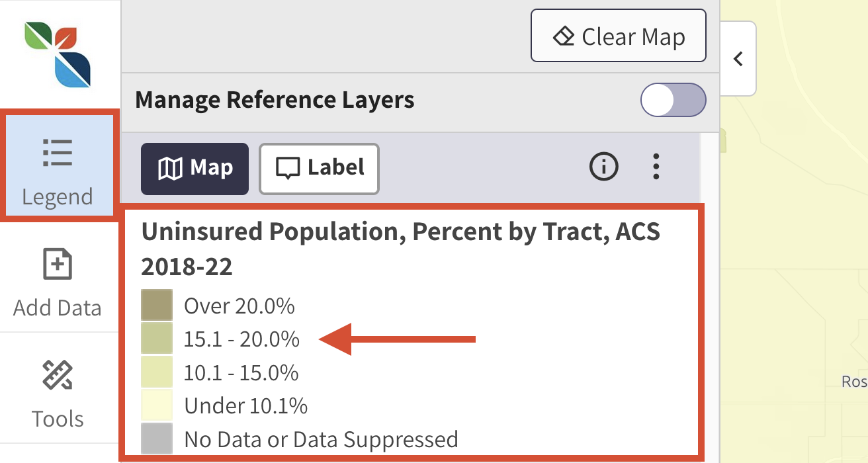Open the Tools panel icon

58,390
